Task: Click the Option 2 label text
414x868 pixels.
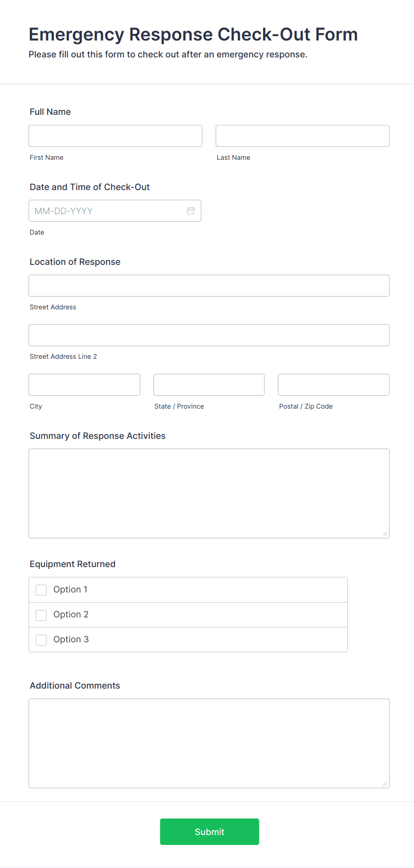Action: click(x=71, y=614)
